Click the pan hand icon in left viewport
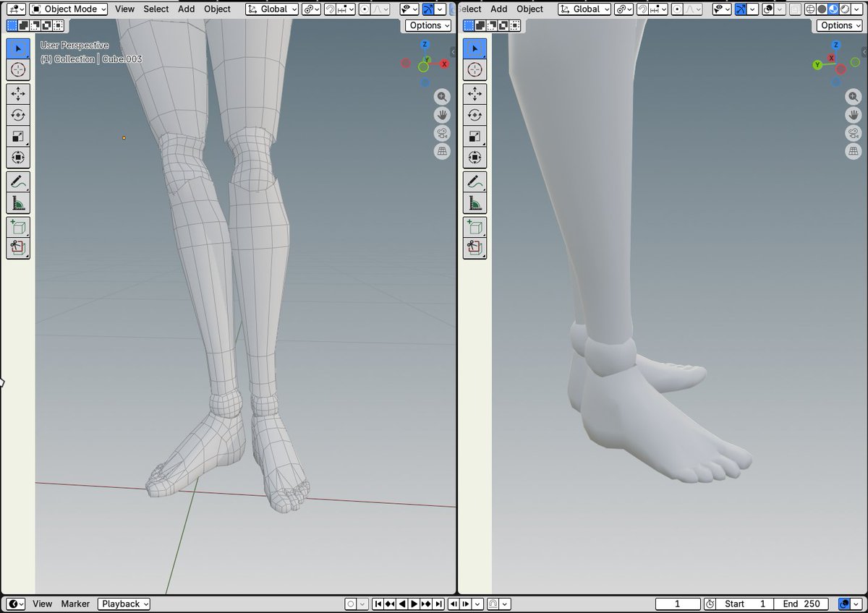This screenshot has height=613, width=868. [x=443, y=115]
